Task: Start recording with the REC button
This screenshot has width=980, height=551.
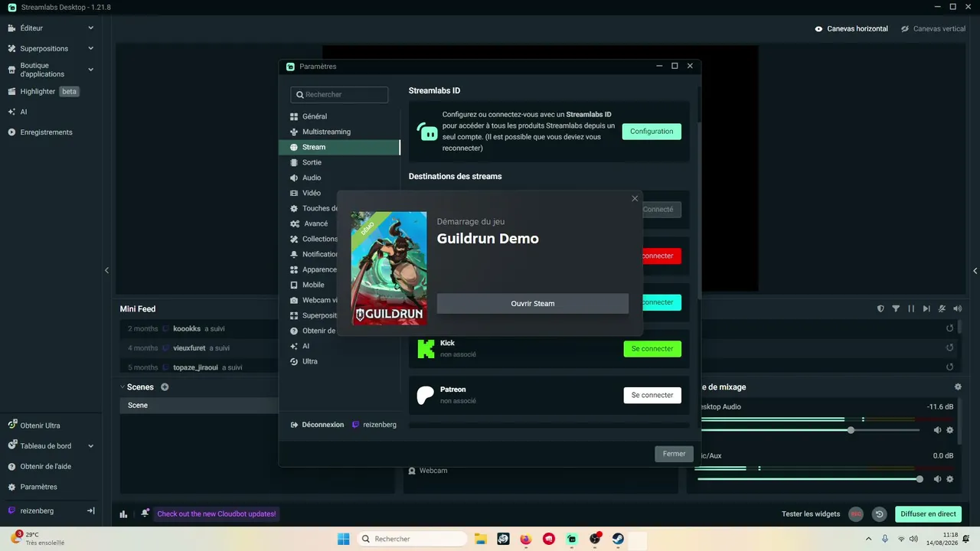Action: (856, 514)
